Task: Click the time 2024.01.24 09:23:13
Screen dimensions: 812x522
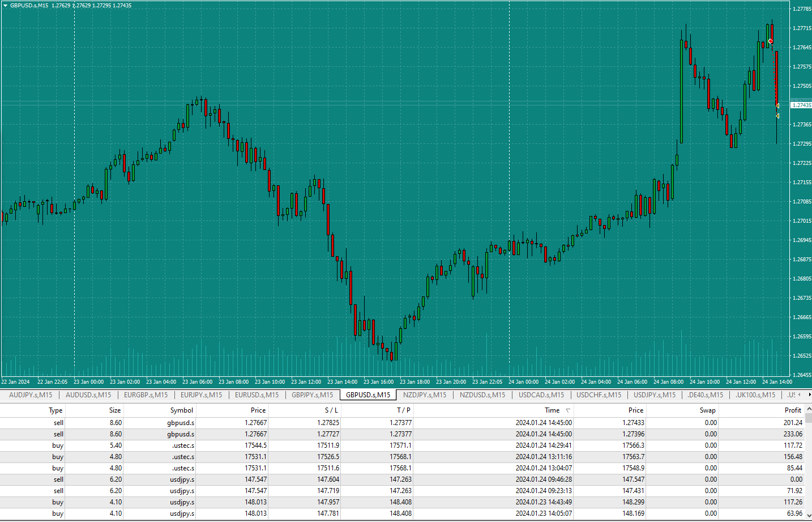Action: [x=544, y=491]
